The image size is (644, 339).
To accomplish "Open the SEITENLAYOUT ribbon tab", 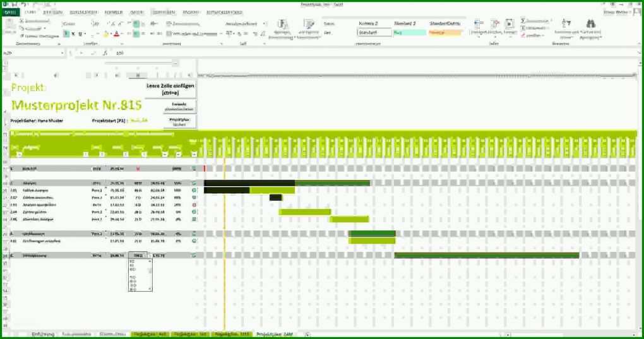I will point(83,13).
